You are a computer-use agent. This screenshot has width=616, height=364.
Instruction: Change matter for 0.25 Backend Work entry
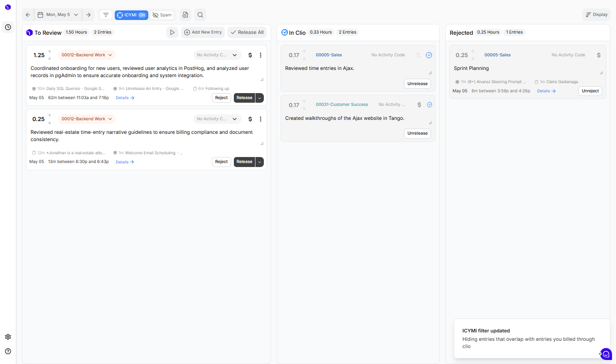(x=87, y=119)
